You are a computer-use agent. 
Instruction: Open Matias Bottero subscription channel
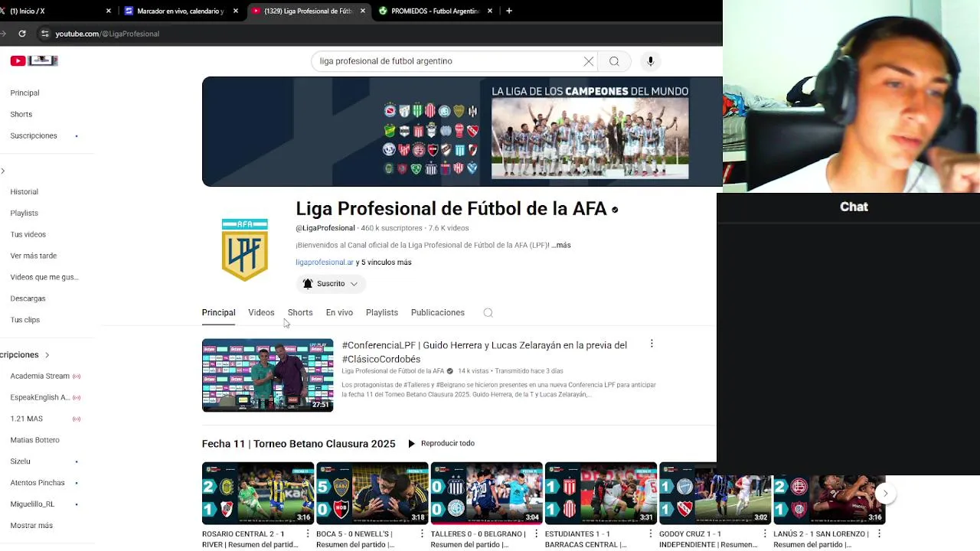click(34, 440)
